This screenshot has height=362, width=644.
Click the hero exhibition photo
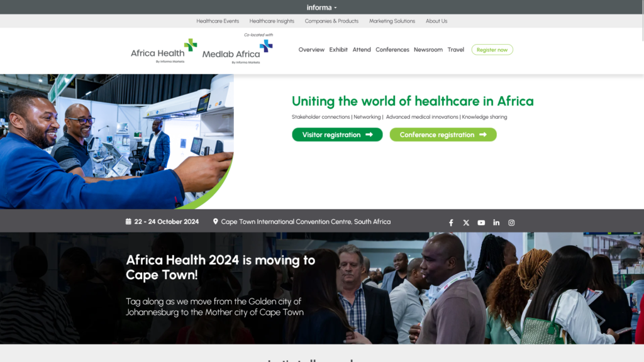tap(116, 141)
